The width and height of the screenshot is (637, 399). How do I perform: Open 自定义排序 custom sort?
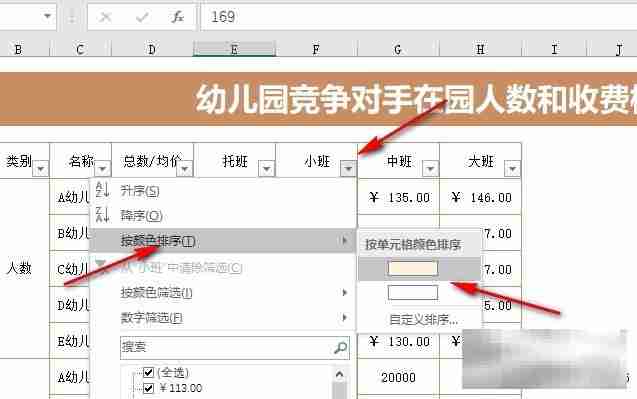pos(423,320)
